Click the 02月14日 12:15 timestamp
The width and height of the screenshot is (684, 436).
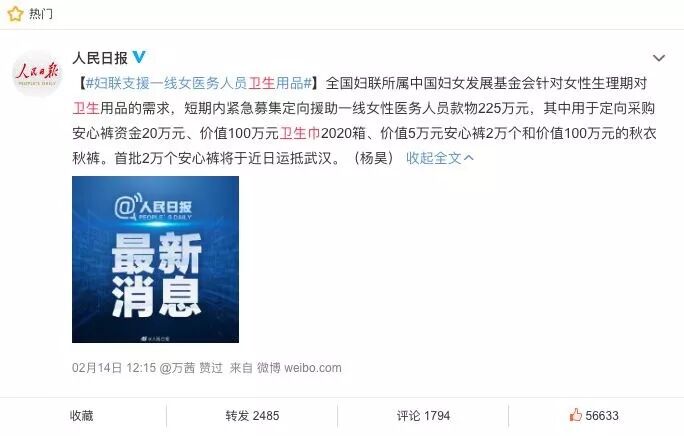[114, 368]
